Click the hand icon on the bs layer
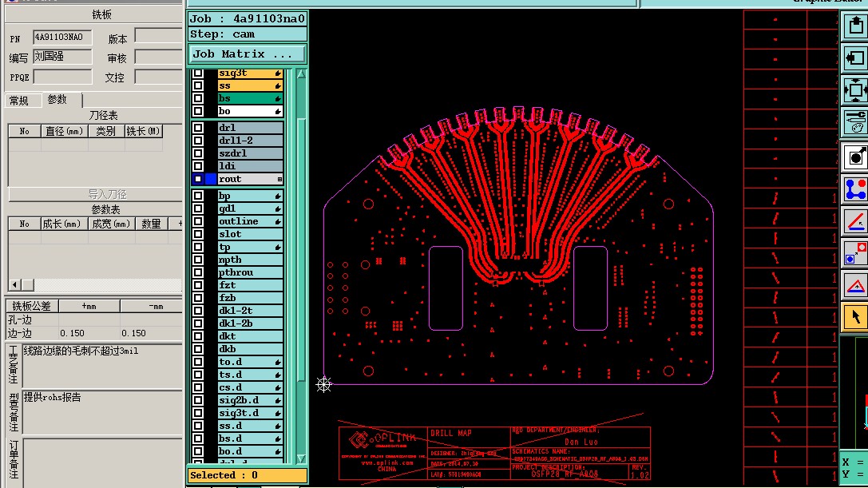Image resolution: width=868 pixels, height=488 pixels. [x=278, y=98]
